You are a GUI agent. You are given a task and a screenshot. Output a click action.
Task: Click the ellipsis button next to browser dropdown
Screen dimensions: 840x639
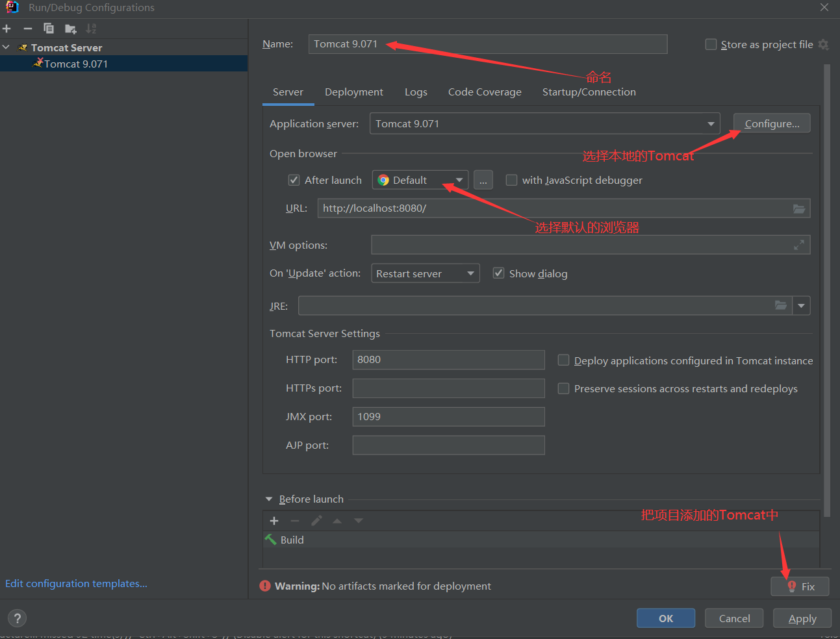(x=483, y=180)
